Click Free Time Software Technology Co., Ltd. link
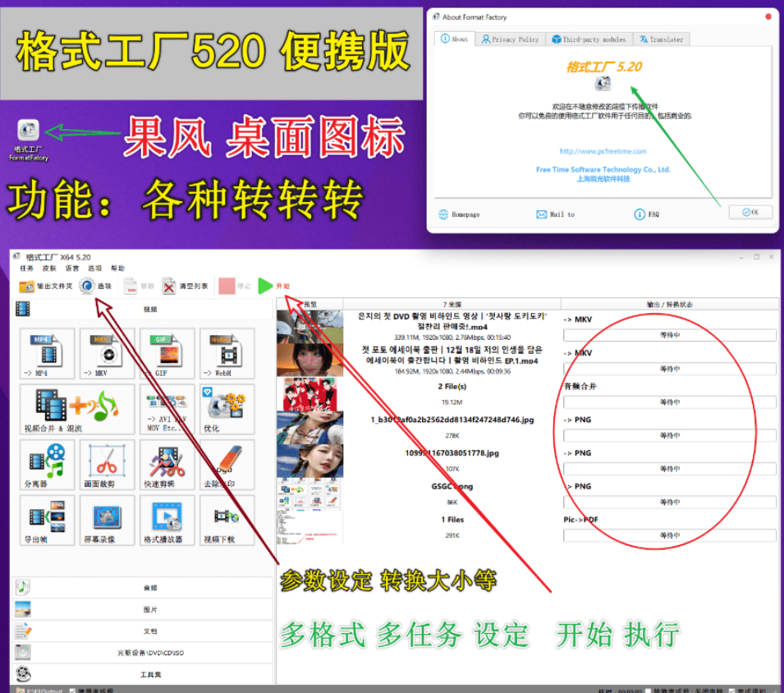 (x=603, y=169)
